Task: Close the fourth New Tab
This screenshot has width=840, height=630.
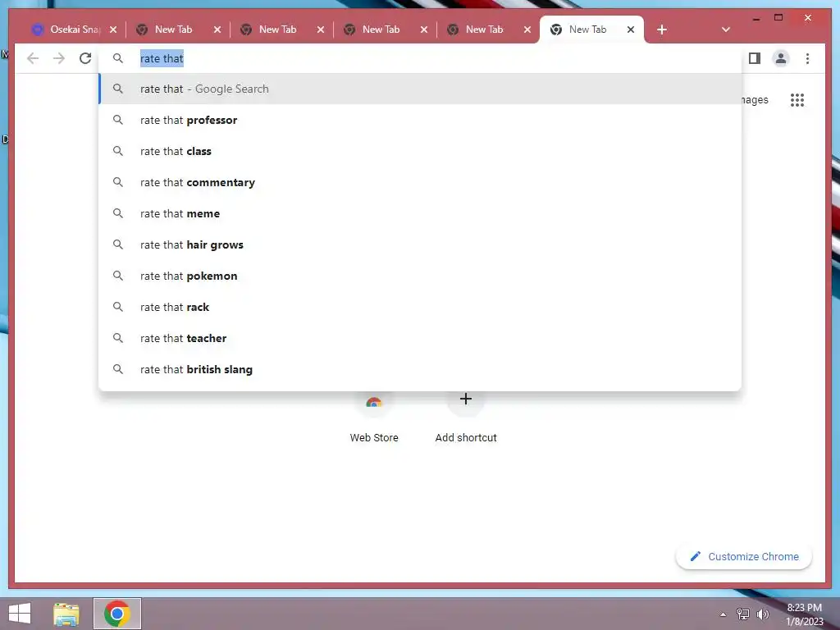Action: [527, 30]
